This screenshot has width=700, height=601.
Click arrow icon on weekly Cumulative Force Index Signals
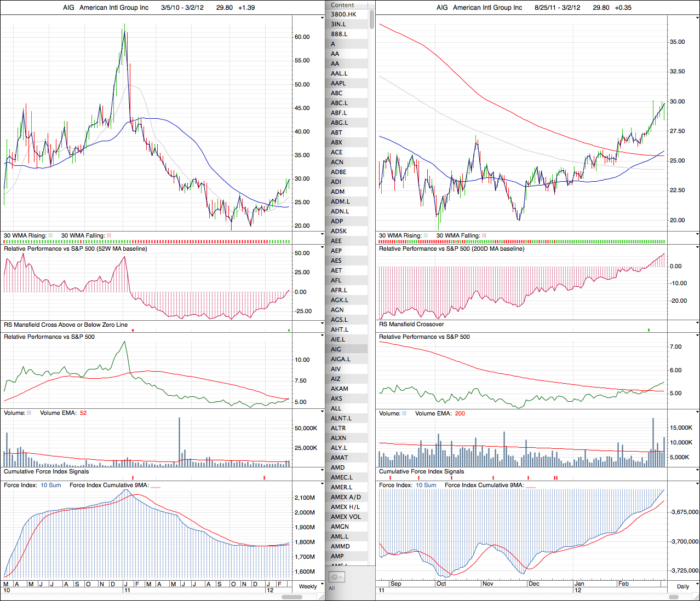point(322,470)
